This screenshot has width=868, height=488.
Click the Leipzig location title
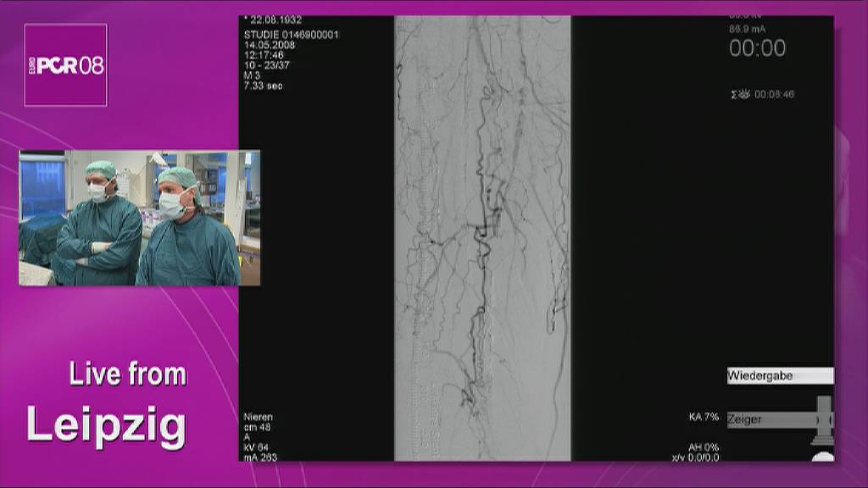(x=106, y=424)
